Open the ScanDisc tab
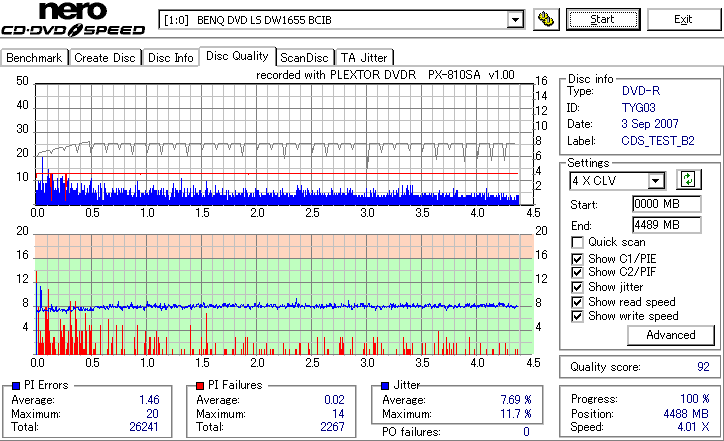Image resolution: width=724 pixels, height=441 pixels. click(304, 58)
